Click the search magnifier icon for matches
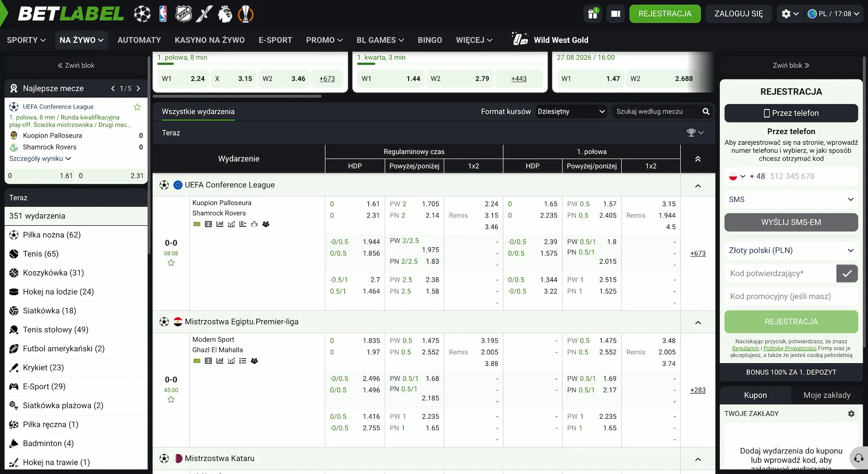 706,111
